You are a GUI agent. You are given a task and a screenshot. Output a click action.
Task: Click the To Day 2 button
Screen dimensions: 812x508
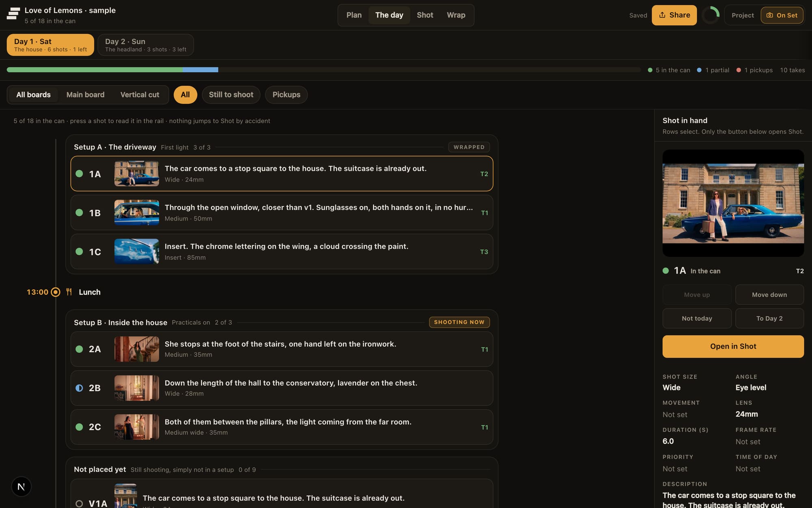coord(769,318)
